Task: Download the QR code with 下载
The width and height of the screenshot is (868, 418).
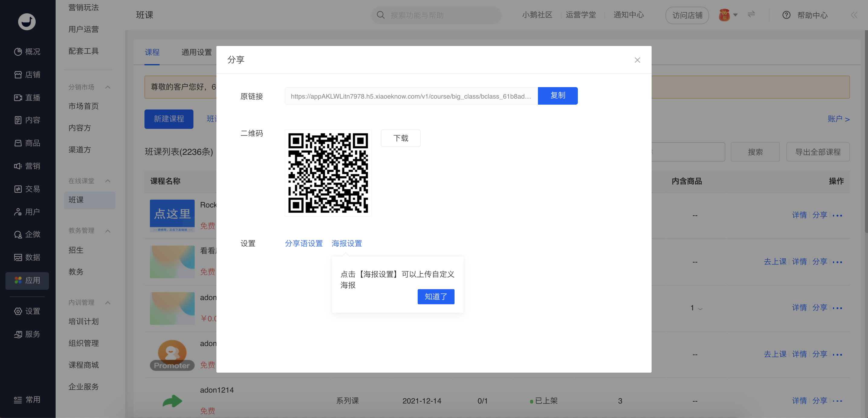Action: (x=401, y=138)
